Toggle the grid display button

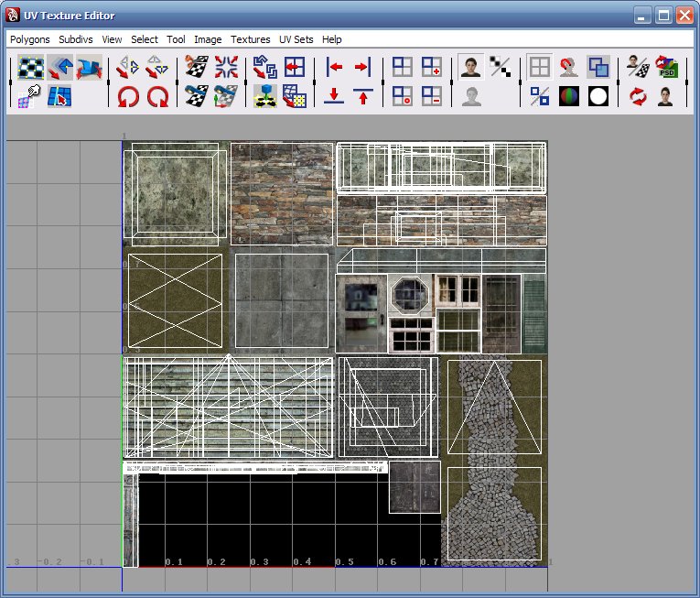pyautogui.click(x=540, y=67)
